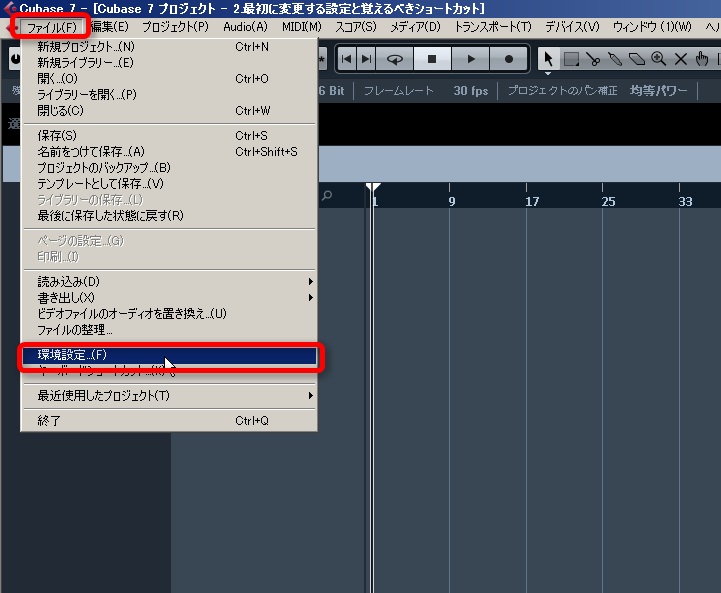The image size is (721, 593).
Task: Expand the 書き出し(X) submenu
Action: (x=169, y=297)
